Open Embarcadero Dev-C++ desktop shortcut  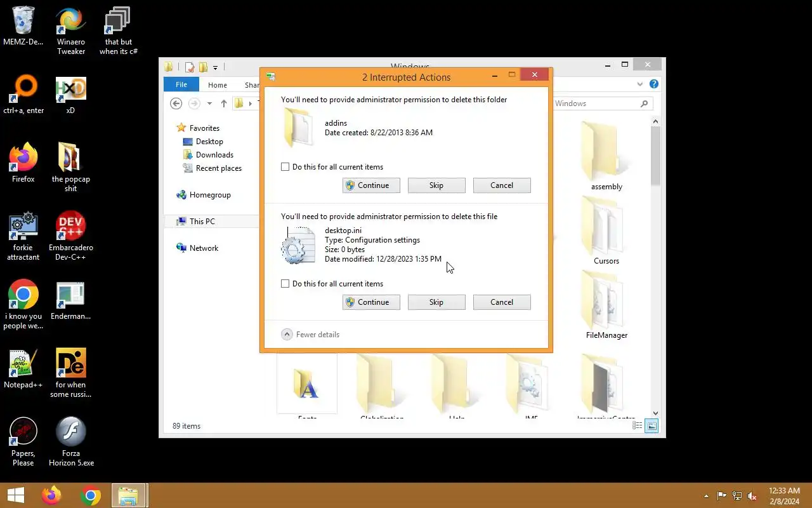[70, 236]
